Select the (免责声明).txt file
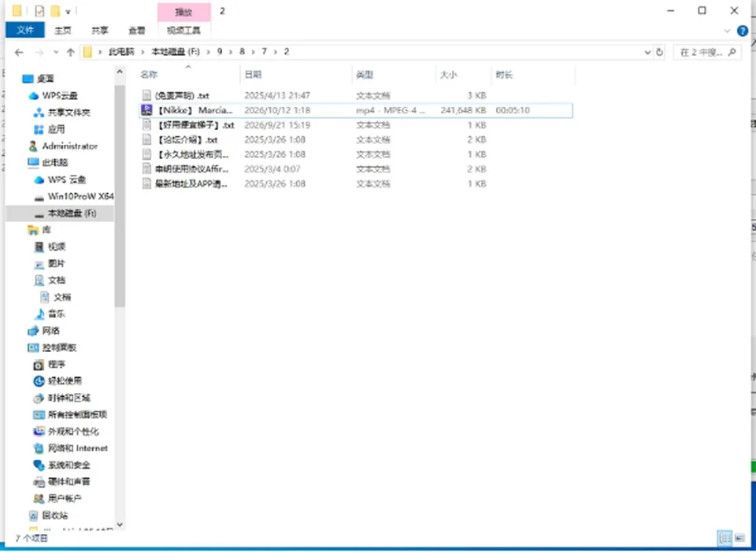 click(x=356, y=95)
